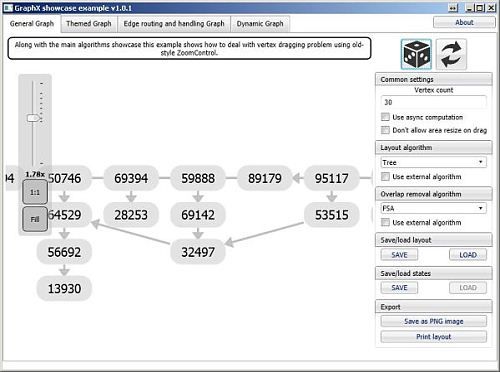Click the Fill zoom button
500x372 pixels.
coord(35,219)
